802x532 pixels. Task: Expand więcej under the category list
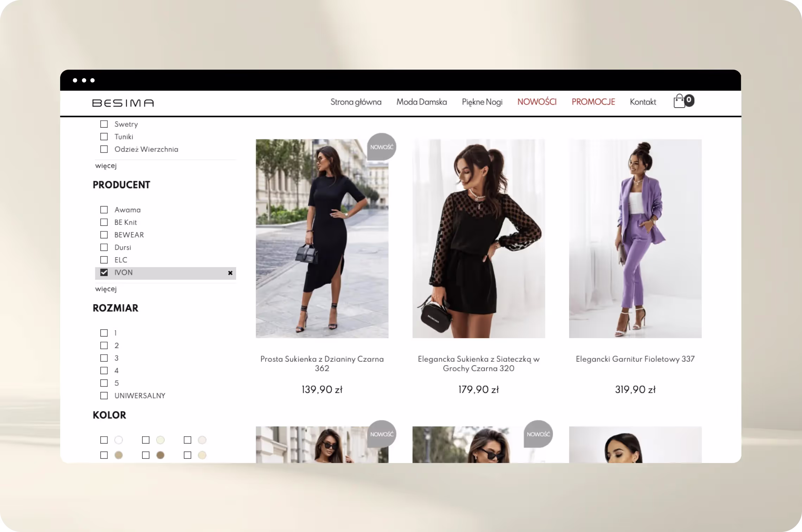click(106, 166)
